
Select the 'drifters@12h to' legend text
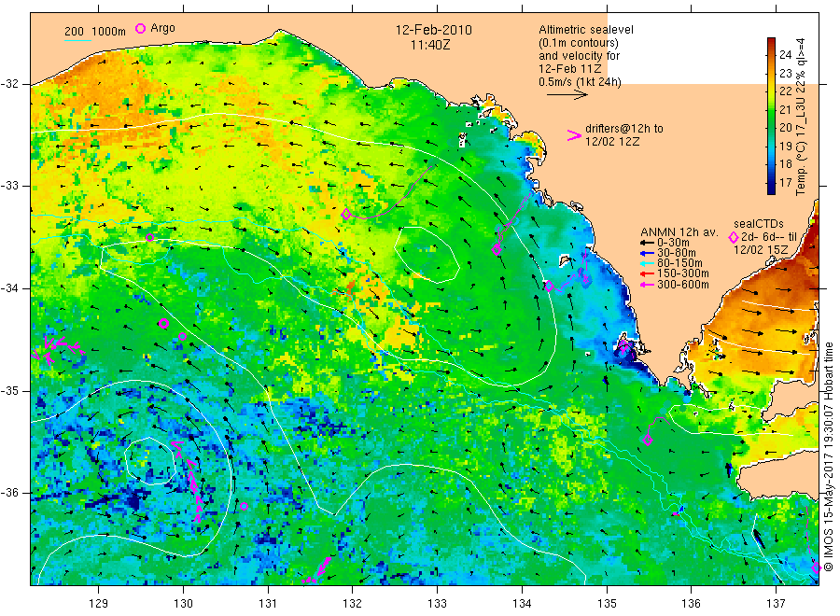click(624, 129)
